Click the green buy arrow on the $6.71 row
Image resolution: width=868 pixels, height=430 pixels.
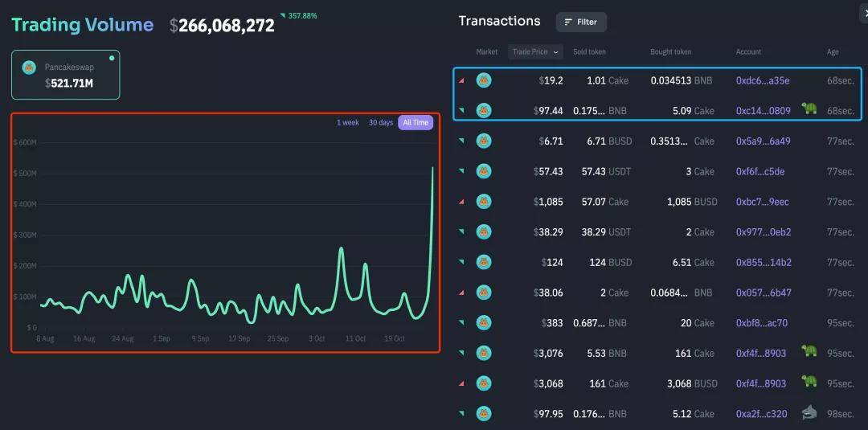(462, 141)
